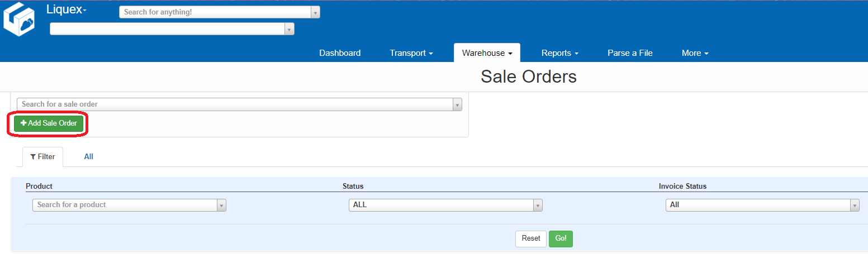Image resolution: width=868 pixels, height=263 pixels.
Task: Open the Transport menu
Action: [411, 53]
